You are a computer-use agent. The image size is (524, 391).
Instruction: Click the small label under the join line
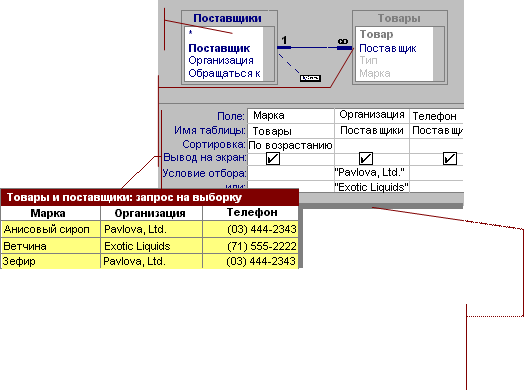[x=310, y=78]
